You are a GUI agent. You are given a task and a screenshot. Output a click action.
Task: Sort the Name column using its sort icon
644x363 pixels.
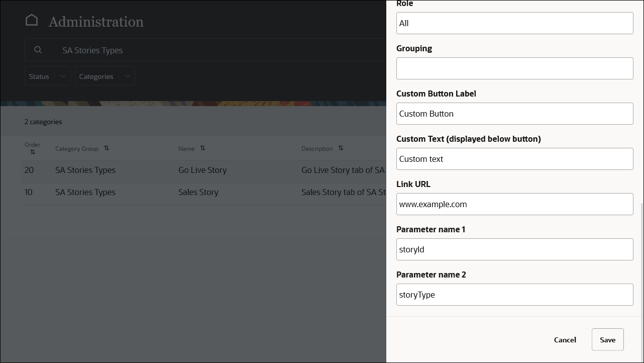coord(202,148)
